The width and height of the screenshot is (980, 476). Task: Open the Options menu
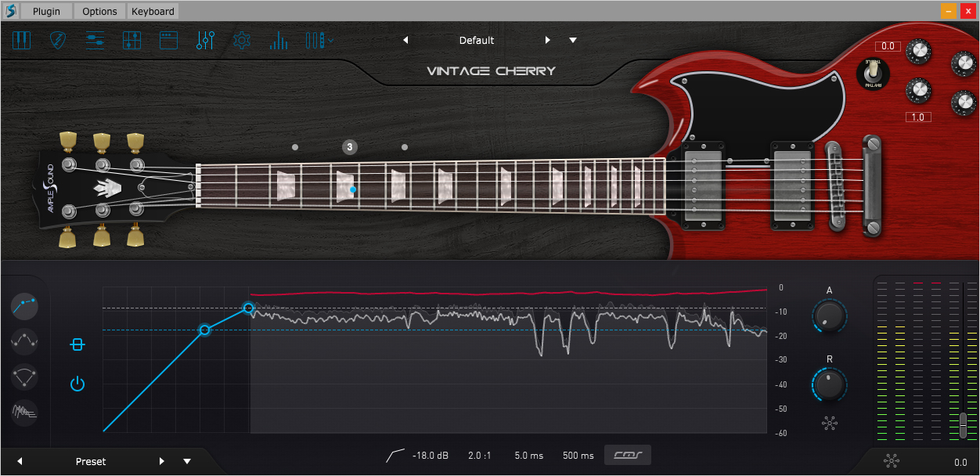(99, 11)
